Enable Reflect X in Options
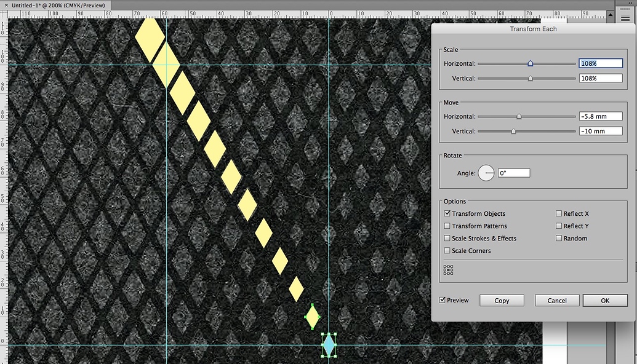 [558, 213]
